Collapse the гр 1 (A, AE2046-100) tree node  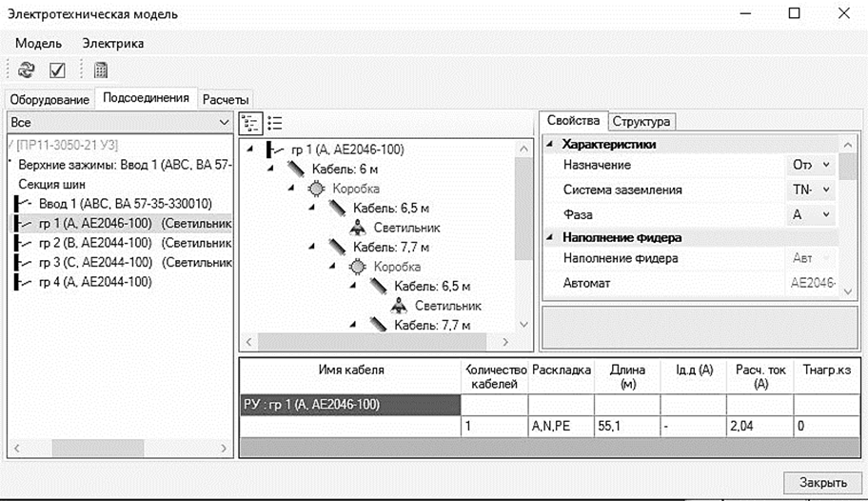click(x=249, y=149)
